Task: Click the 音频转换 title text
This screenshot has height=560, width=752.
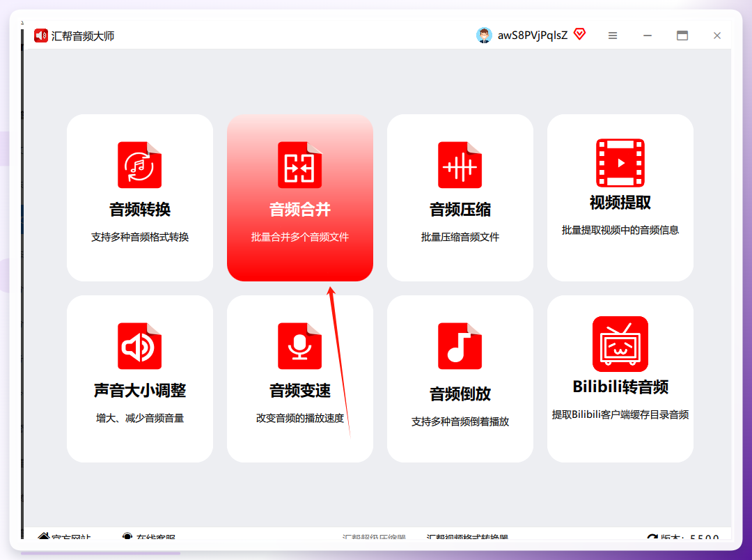Action: click(139, 209)
